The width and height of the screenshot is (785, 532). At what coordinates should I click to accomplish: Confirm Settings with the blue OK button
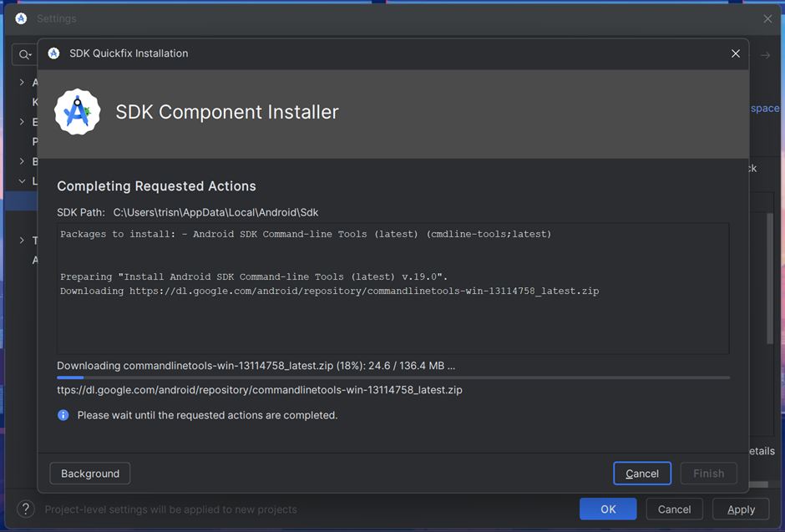[608, 509]
